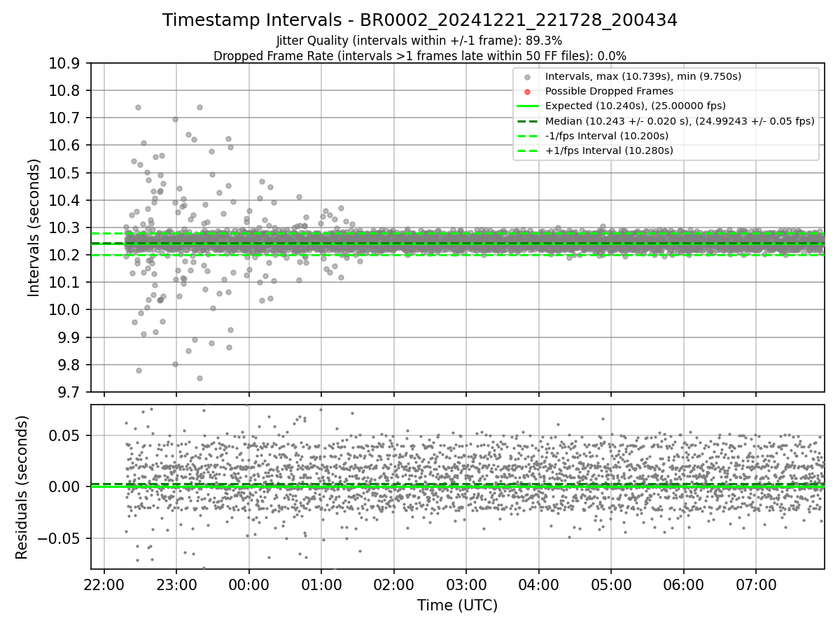Click the 10.7 y-axis tick label
This screenshot has width=840, height=630.
[x=66, y=118]
